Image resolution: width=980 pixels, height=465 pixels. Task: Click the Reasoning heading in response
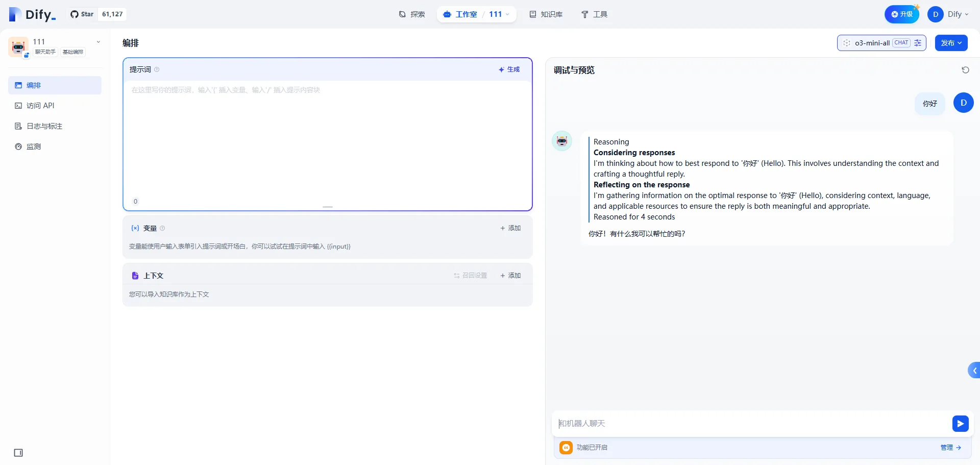611,142
